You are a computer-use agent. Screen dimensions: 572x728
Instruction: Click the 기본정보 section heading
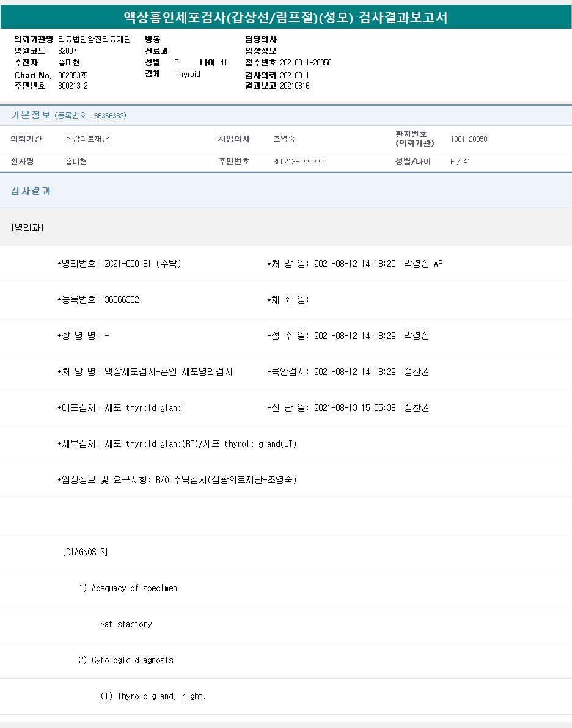[x=30, y=115]
